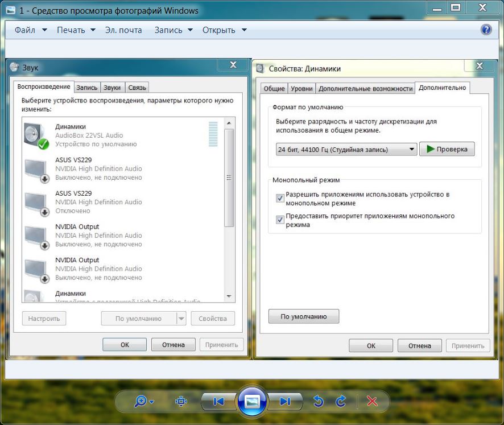Rotate the photo counterclockwise

click(x=318, y=401)
